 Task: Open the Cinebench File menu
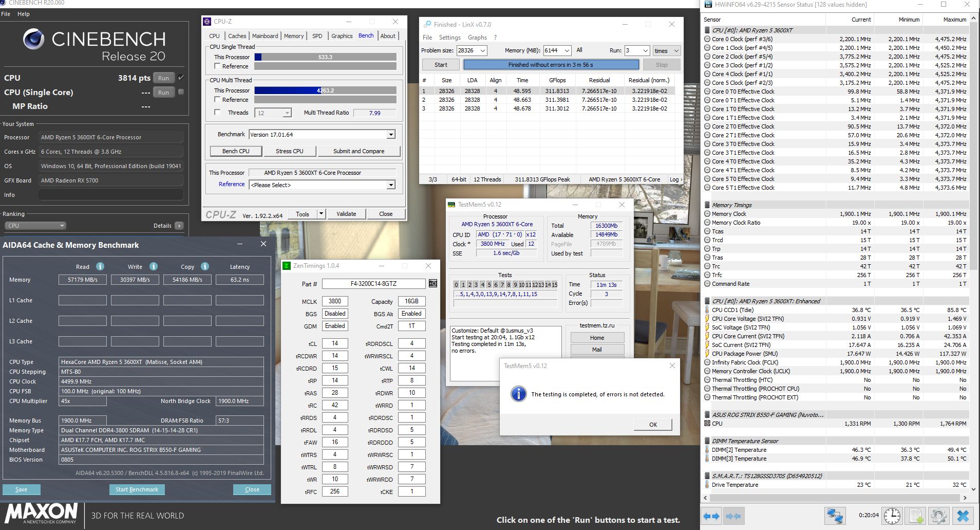pyautogui.click(x=6, y=14)
